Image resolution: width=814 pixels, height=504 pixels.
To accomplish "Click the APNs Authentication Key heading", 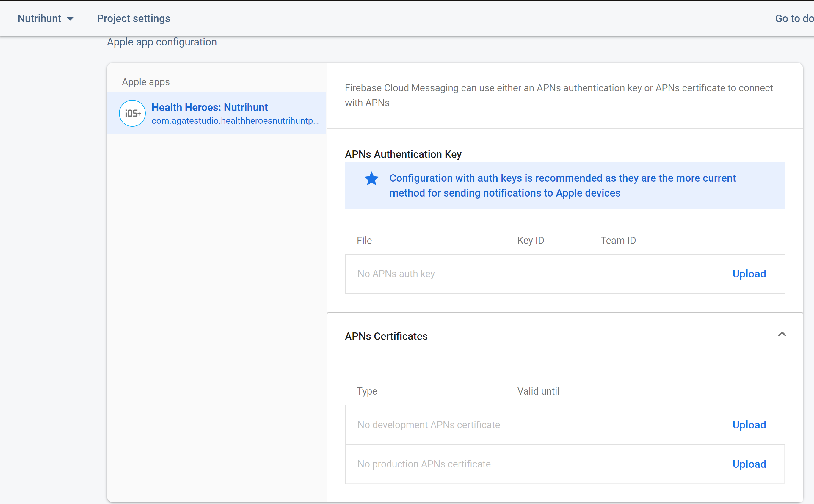I will tap(403, 154).
